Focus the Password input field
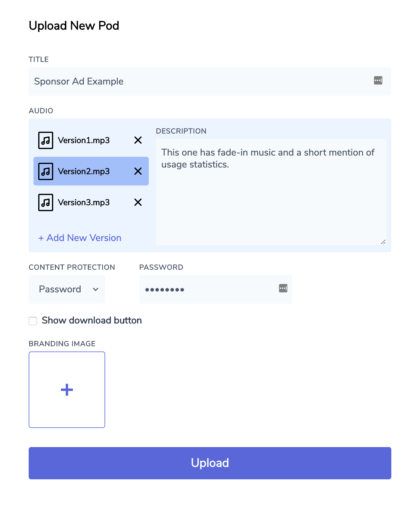 [x=209, y=289]
